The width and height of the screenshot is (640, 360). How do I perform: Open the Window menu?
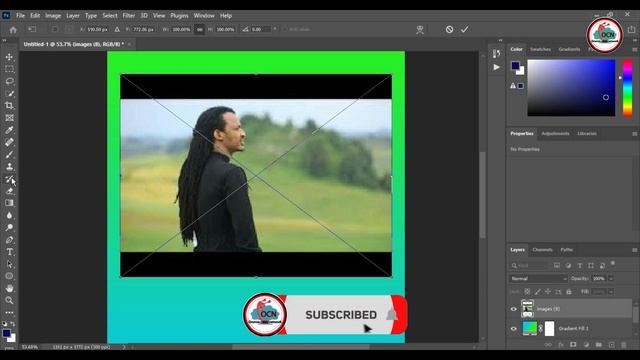pyautogui.click(x=204, y=16)
